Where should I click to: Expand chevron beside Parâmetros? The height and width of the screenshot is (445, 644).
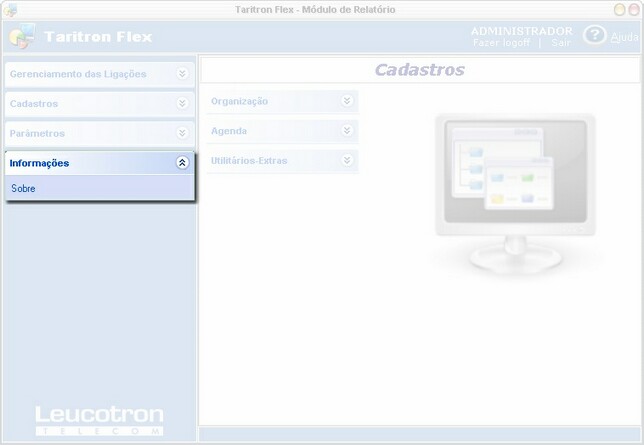182,133
